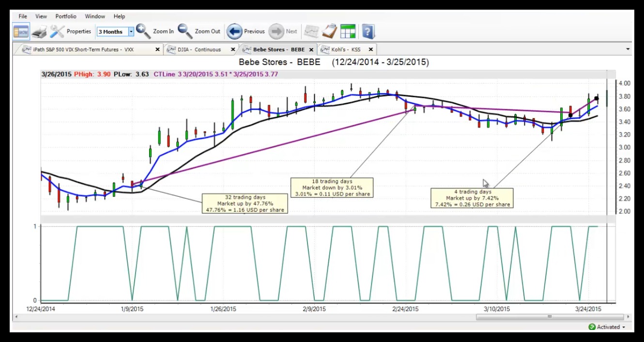The width and height of the screenshot is (644, 342).
Task: Select the Bebe Stores - BEBE tab
Action: click(x=278, y=49)
